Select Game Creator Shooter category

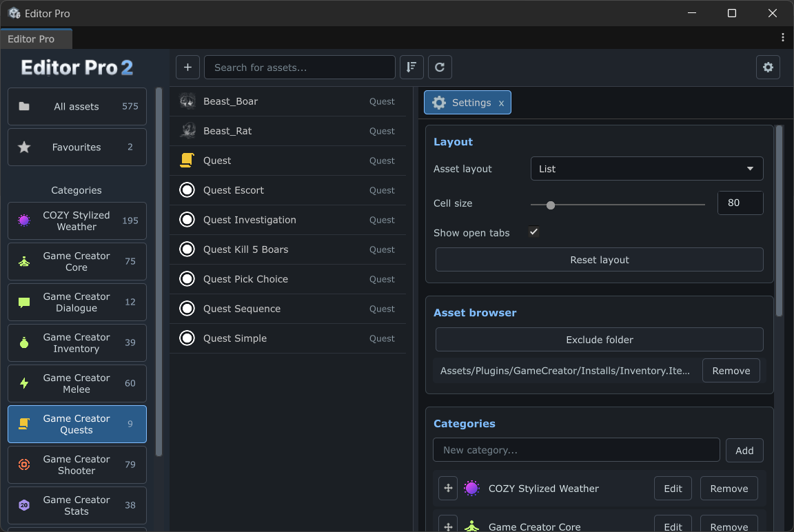click(77, 464)
